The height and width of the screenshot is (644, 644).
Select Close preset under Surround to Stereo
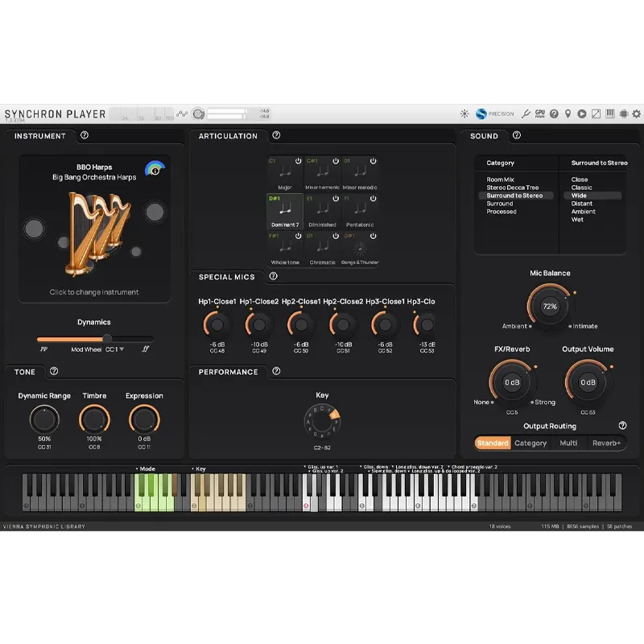(x=579, y=180)
